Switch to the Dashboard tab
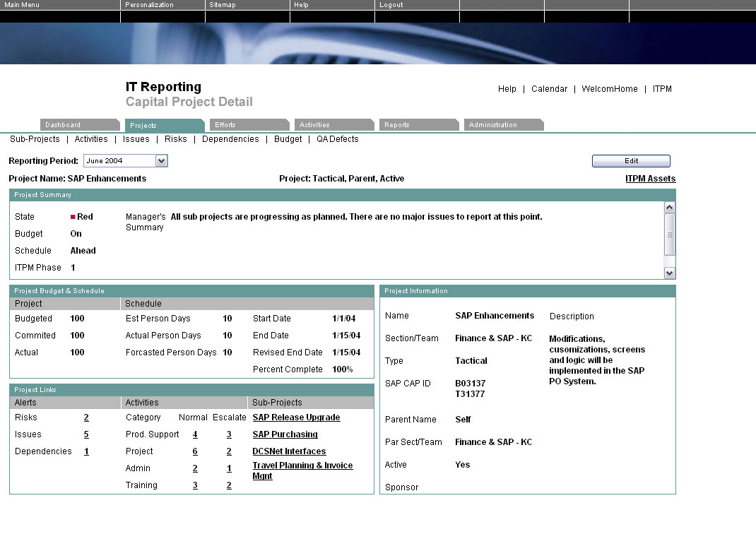756x551 pixels. click(80, 125)
